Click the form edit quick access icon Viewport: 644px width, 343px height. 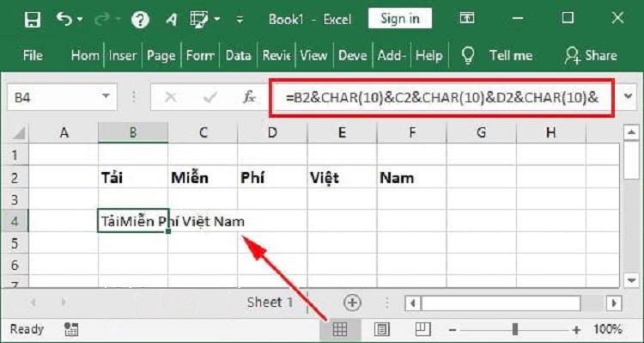[x=199, y=19]
